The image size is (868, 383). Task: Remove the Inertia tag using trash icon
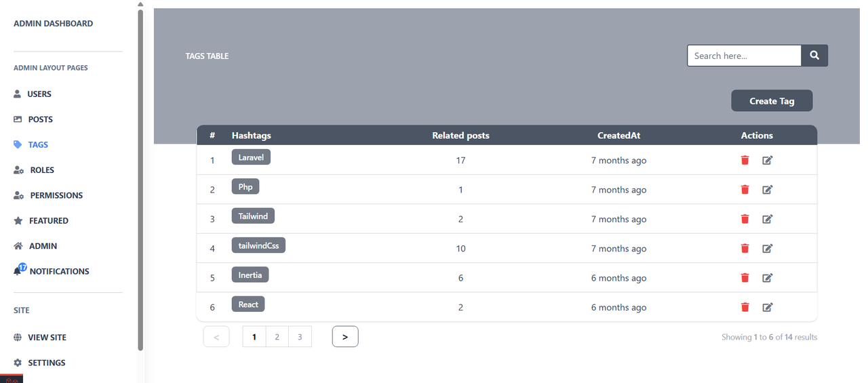pyautogui.click(x=745, y=278)
